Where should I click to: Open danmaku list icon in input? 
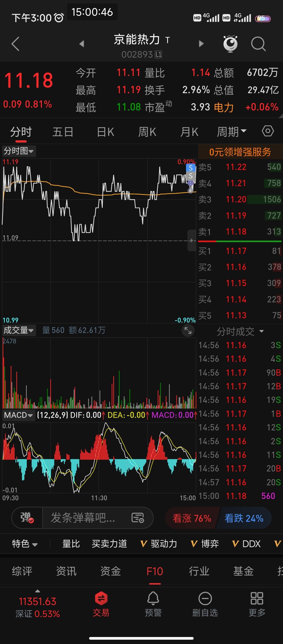point(138,518)
